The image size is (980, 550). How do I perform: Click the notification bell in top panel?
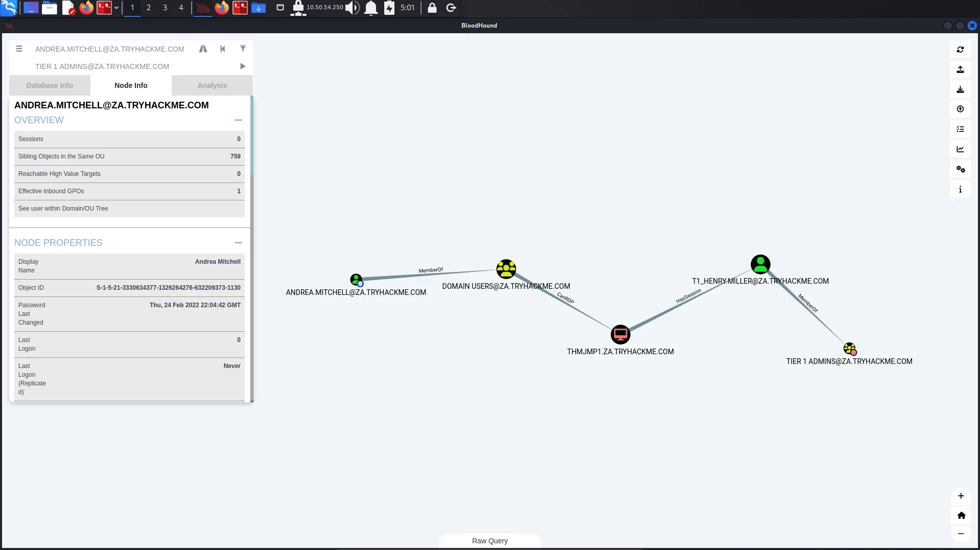coord(371,8)
